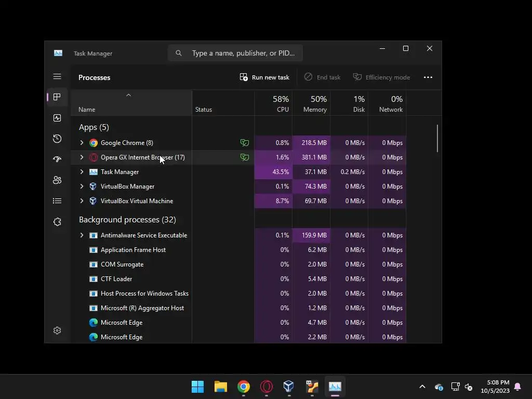
Task: Open VirtualBox from taskbar
Action: coord(289,387)
